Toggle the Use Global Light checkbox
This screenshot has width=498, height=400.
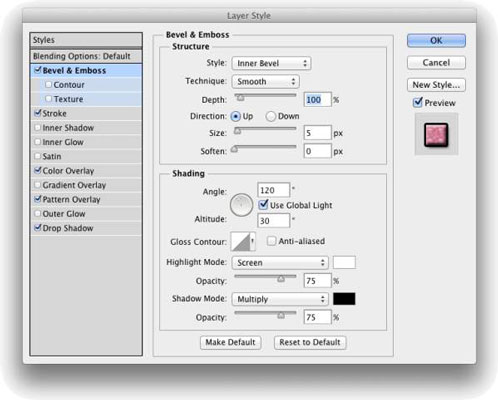pyautogui.click(x=263, y=204)
